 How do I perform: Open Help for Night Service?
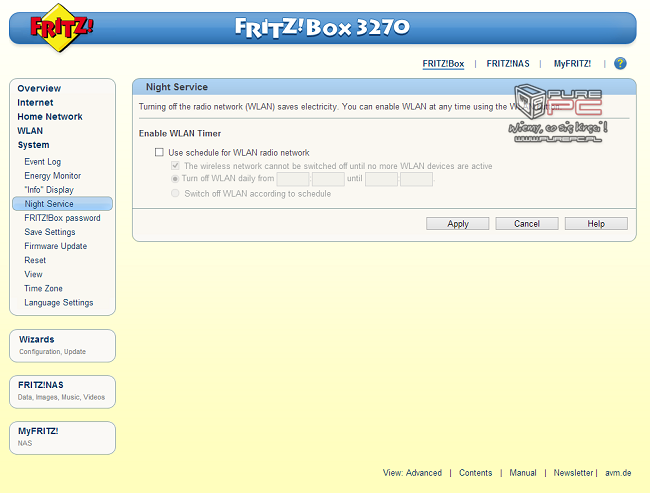pyautogui.click(x=596, y=223)
